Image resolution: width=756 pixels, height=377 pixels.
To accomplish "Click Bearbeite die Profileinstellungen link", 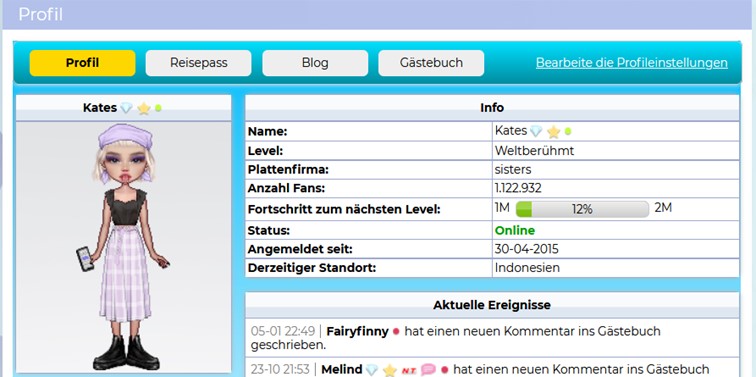I will pyautogui.click(x=632, y=63).
